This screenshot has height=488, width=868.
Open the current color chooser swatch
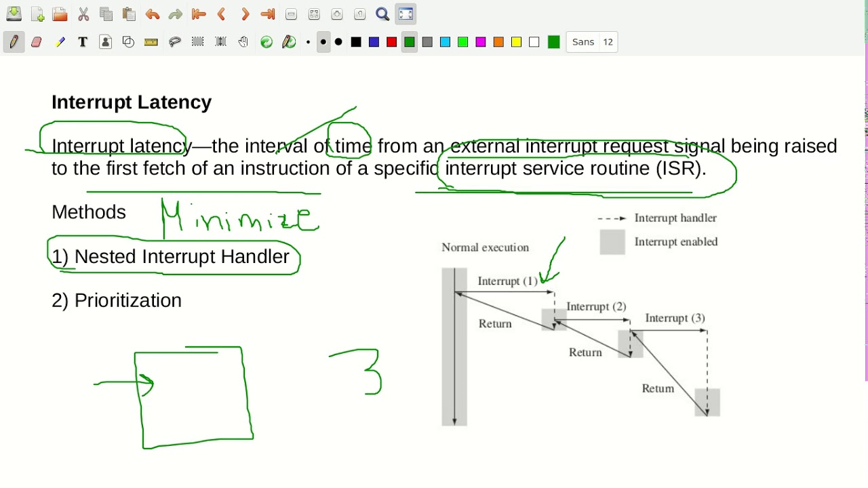(554, 42)
